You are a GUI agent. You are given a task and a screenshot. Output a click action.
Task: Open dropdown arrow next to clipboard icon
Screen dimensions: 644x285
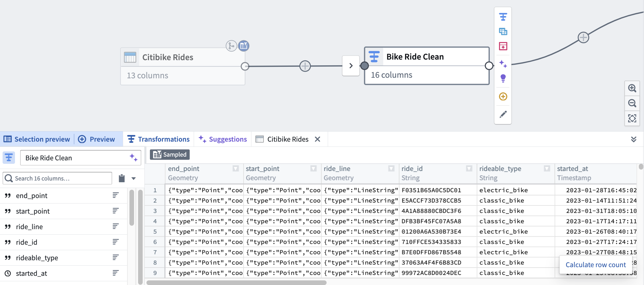point(133,178)
